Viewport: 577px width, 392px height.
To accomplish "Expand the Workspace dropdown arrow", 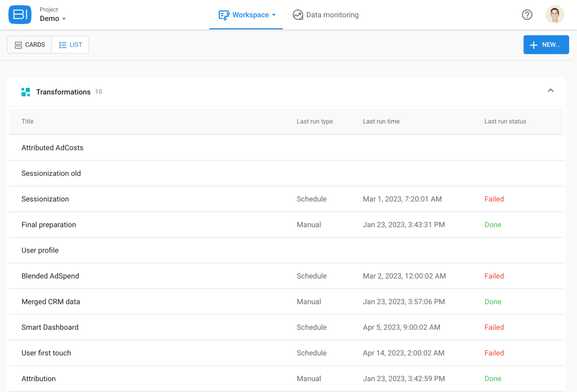I will pos(273,15).
